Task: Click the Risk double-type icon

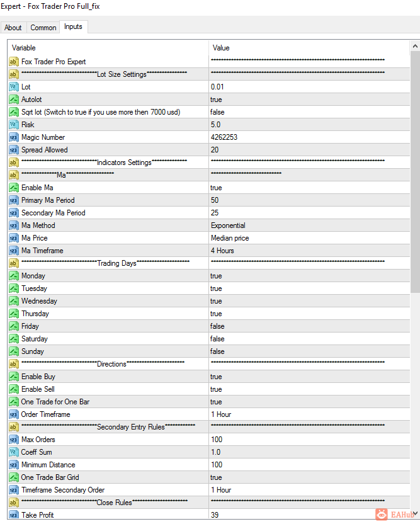Action: [x=14, y=125]
